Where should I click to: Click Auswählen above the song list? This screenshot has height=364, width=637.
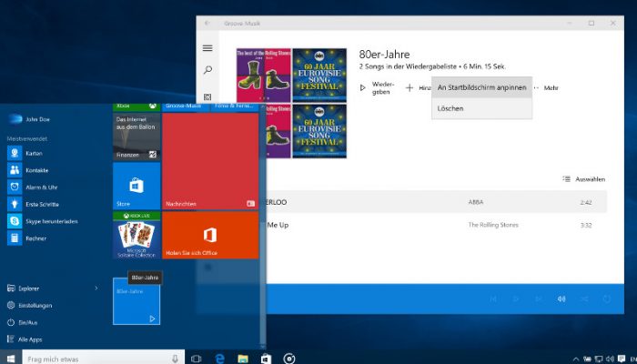[584, 179]
